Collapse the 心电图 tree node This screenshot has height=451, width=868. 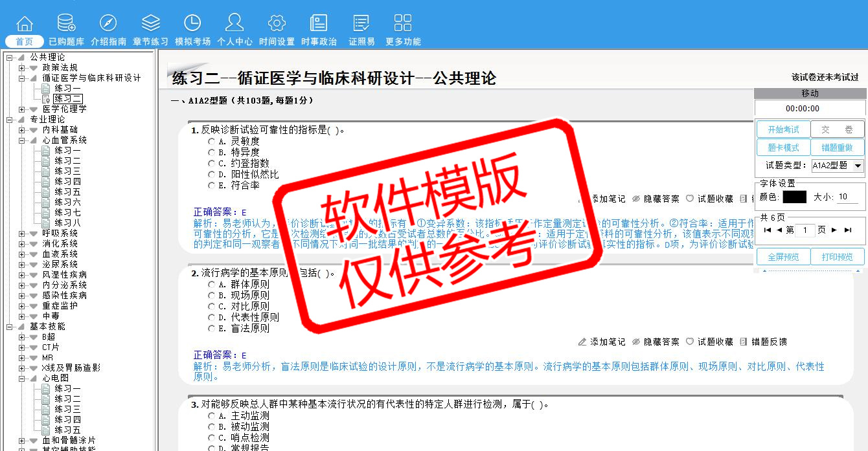coord(22,379)
